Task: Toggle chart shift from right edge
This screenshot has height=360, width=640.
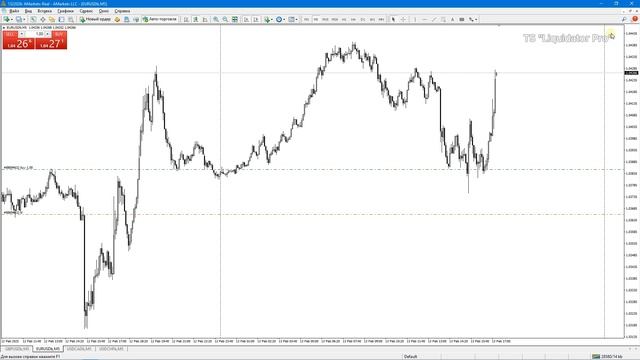Action: coord(256,19)
